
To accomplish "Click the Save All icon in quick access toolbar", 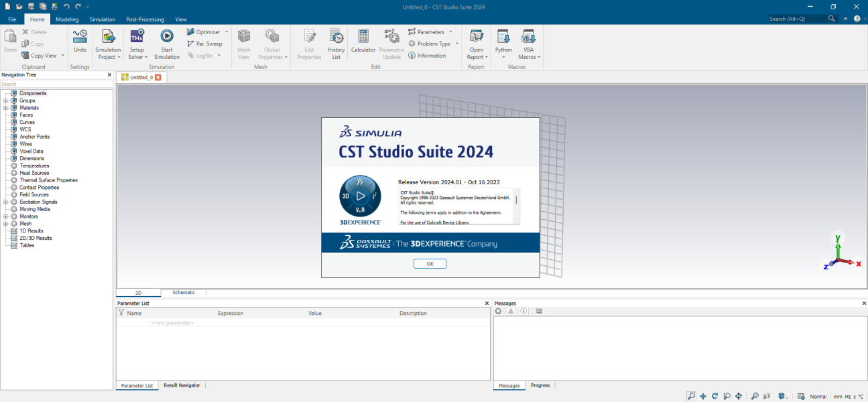I will tap(42, 6).
